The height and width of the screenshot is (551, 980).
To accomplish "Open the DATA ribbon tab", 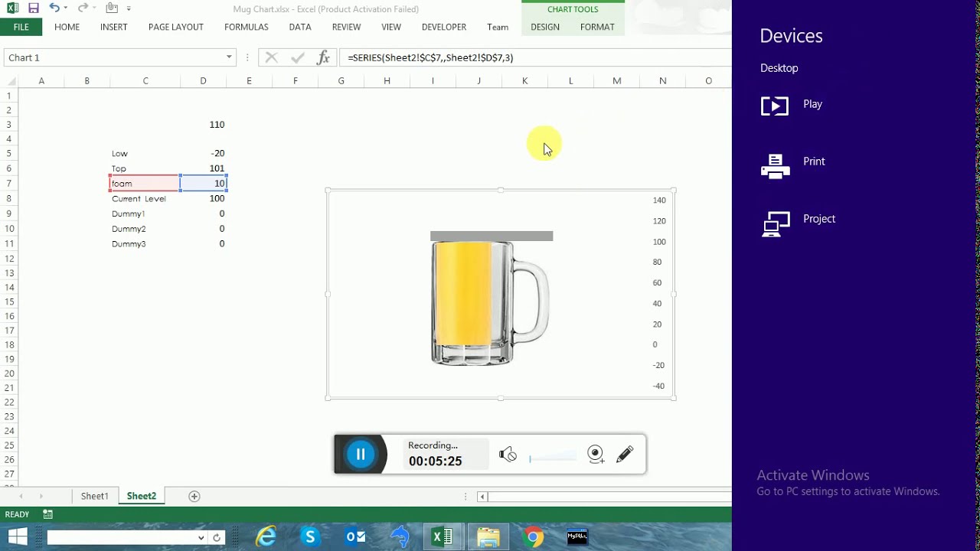I will 300,27.
